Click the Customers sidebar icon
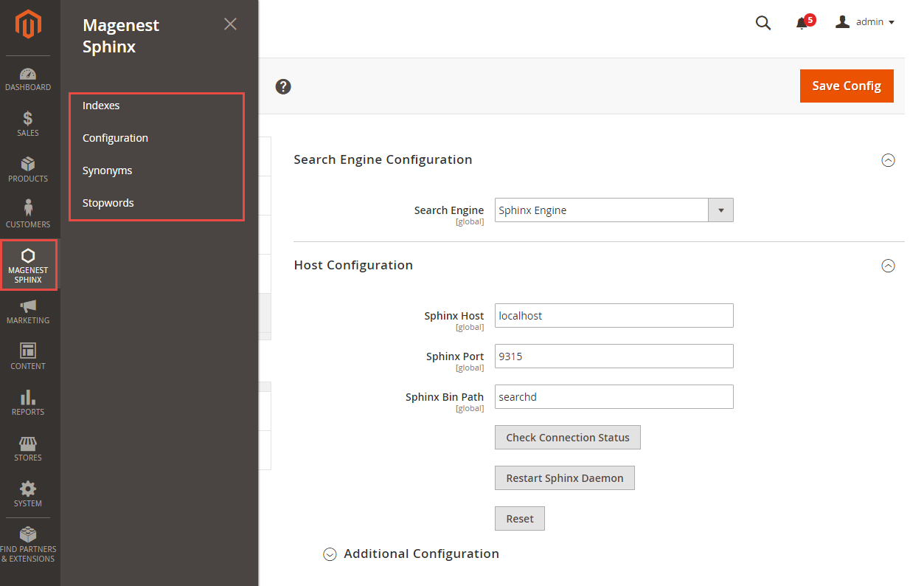 click(28, 214)
